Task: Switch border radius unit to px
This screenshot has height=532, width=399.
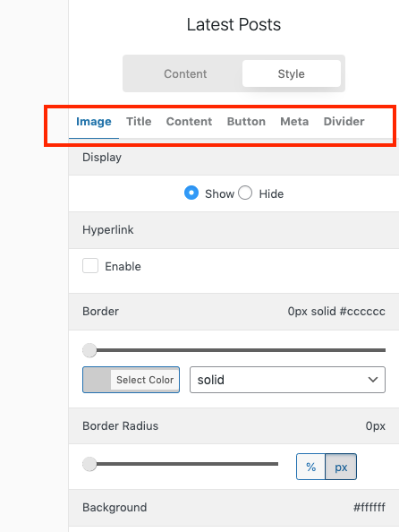Action: tap(341, 467)
